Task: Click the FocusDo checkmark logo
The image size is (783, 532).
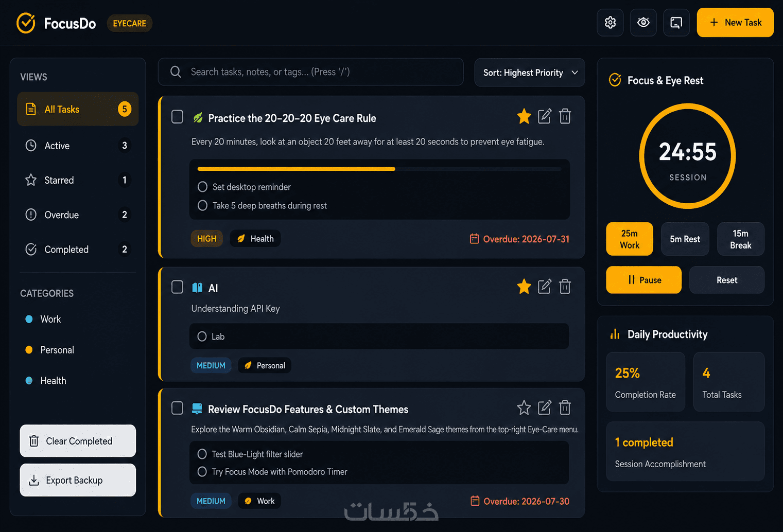Action: click(26, 23)
